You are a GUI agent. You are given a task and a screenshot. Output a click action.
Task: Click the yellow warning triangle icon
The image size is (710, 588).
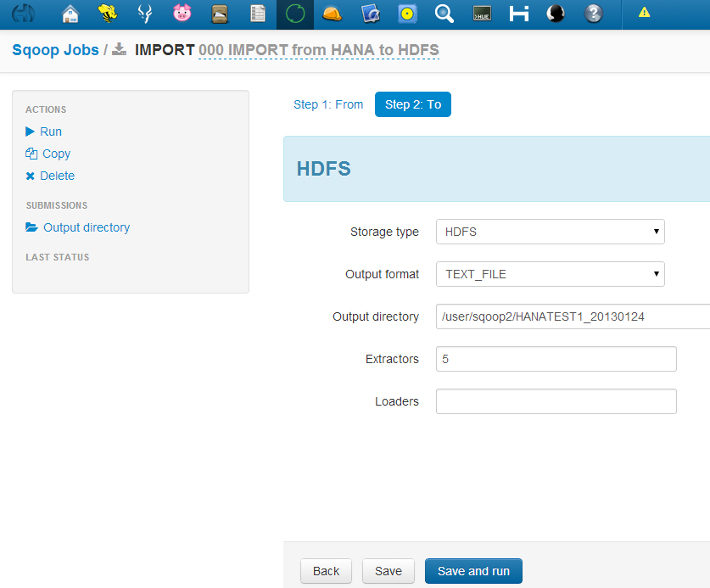[645, 13]
